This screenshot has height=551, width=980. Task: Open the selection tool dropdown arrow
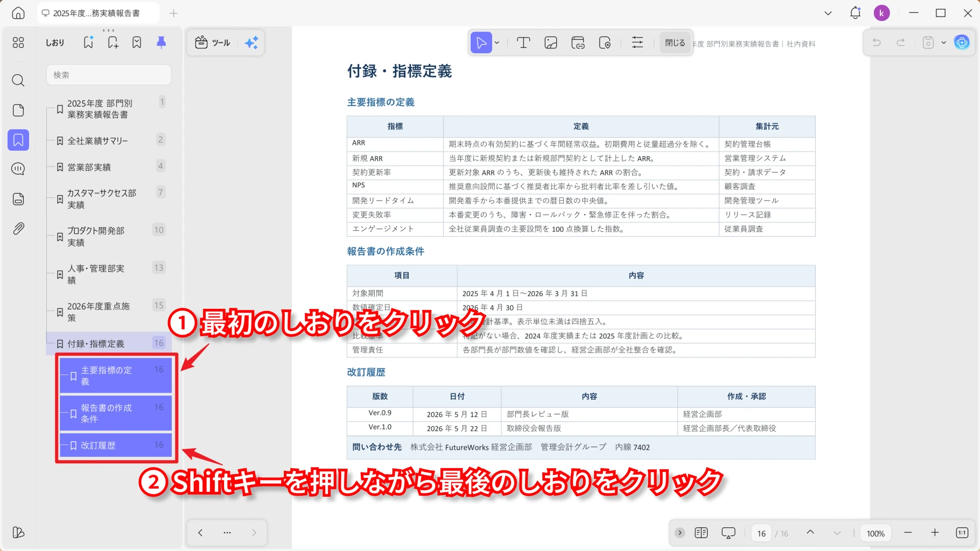tap(497, 43)
